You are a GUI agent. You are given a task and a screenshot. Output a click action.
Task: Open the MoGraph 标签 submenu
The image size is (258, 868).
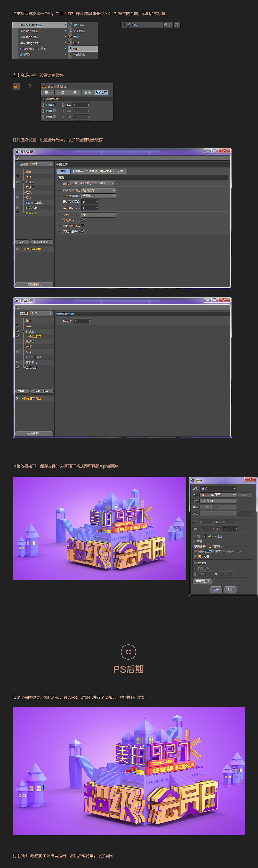(x=40, y=37)
